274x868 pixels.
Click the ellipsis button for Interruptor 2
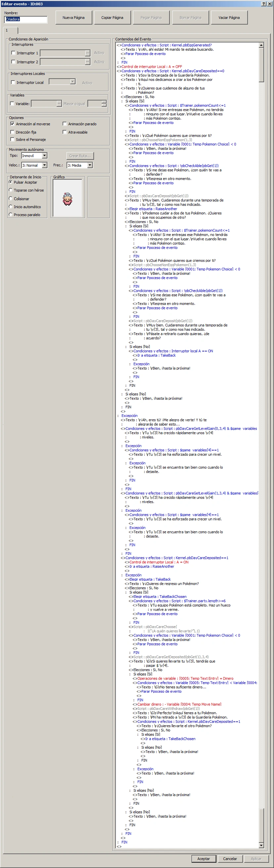[x=87, y=62]
